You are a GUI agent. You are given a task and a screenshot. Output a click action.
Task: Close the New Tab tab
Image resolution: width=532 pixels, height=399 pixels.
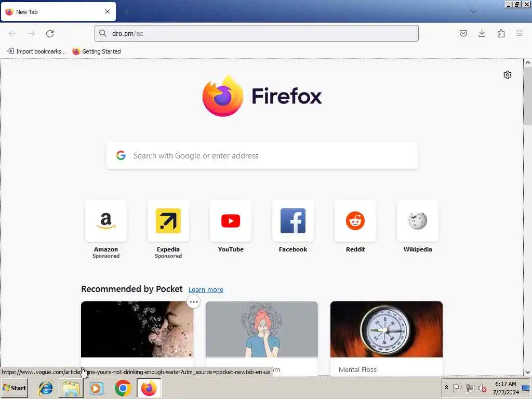point(107,11)
